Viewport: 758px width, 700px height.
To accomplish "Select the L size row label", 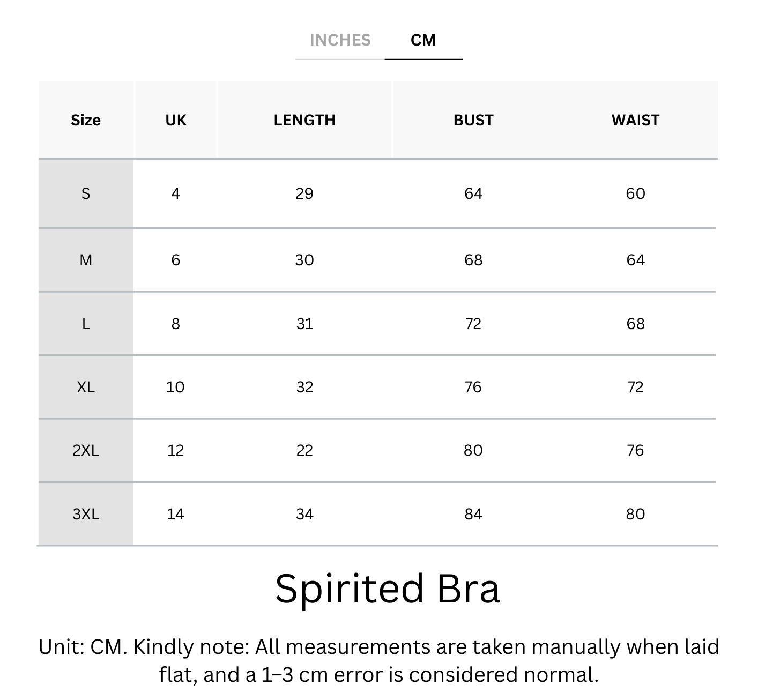I will 86,324.
